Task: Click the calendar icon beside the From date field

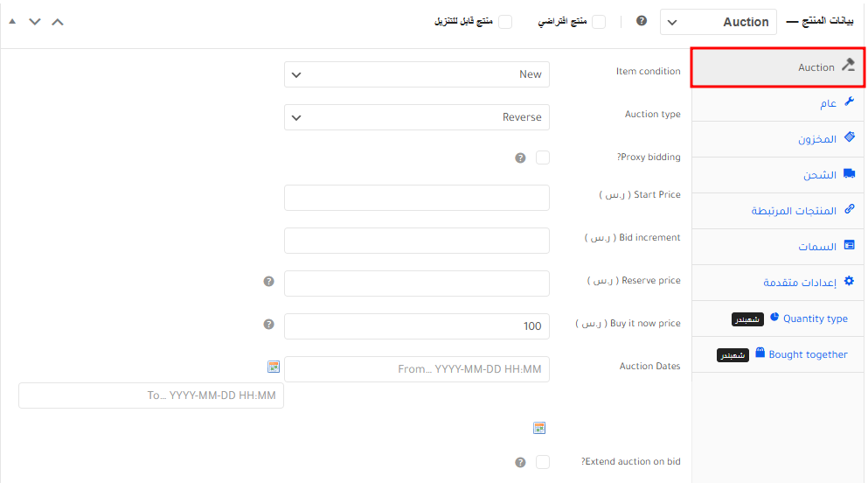Action: click(x=273, y=367)
